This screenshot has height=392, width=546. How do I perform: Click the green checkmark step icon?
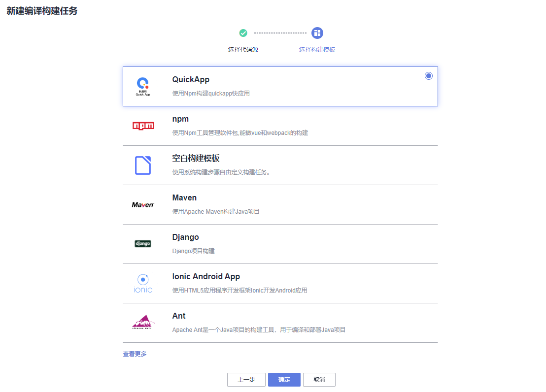pyautogui.click(x=243, y=33)
